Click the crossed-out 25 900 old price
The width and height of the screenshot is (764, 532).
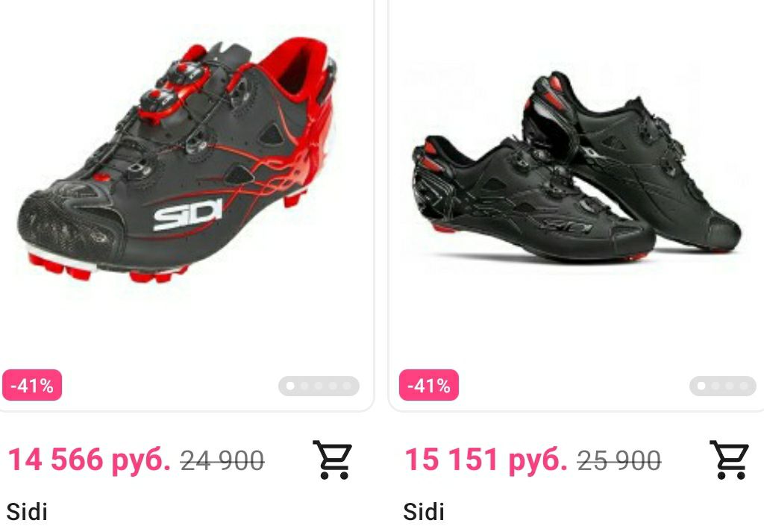tap(619, 460)
